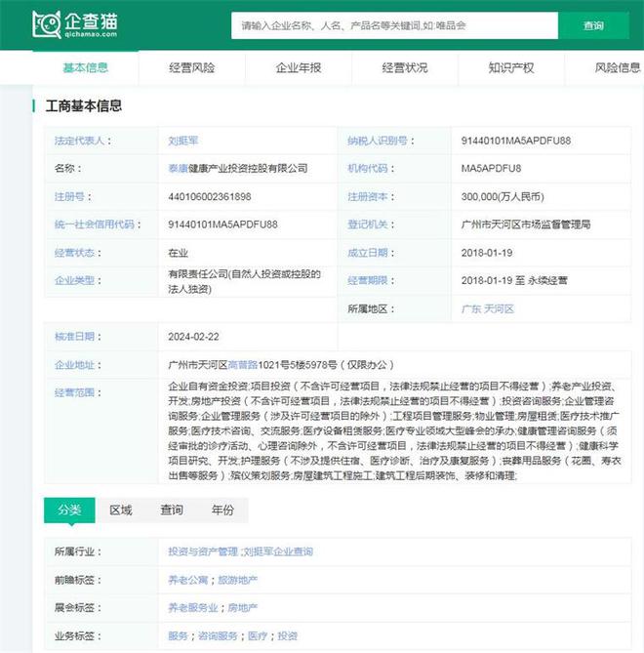The width and height of the screenshot is (644, 653).
Task: Click the 登记机关 label link
Action: (368, 224)
